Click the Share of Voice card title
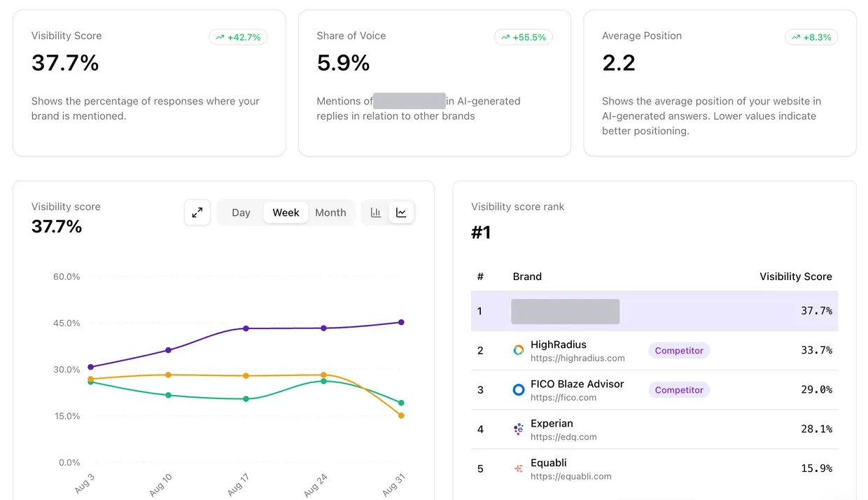868x500 pixels. (x=351, y=36)
